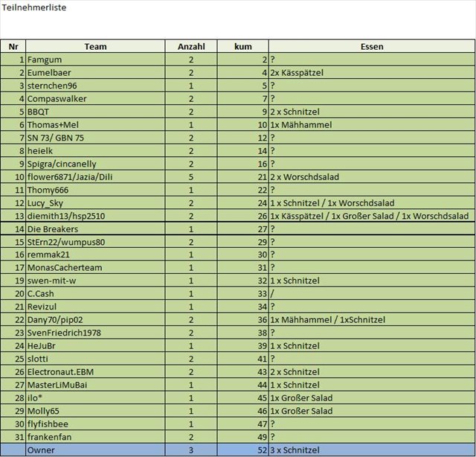Click the 'Compaswalker' team cell
The image size is (476, 457).
[95, 99]
